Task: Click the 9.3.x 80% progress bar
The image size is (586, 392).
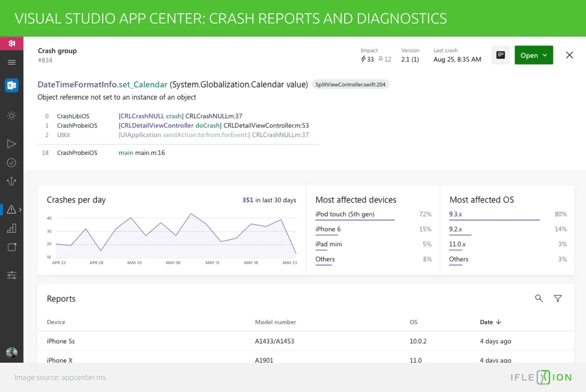Action: click(x=494, y=220)
